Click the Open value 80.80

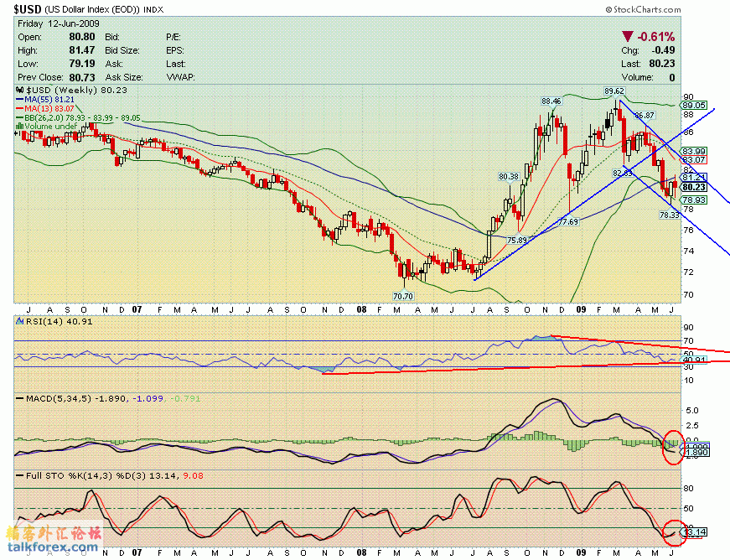coord(82,37)
